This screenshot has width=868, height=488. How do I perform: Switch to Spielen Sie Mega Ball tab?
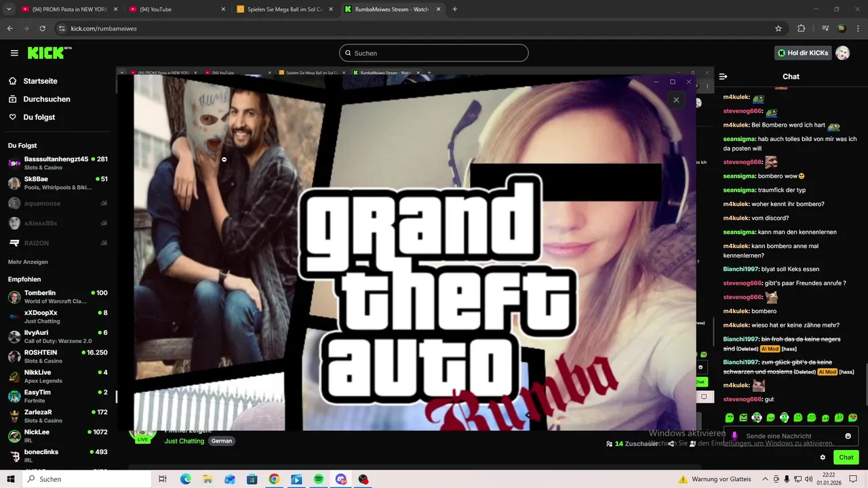[x=285, y=9]
